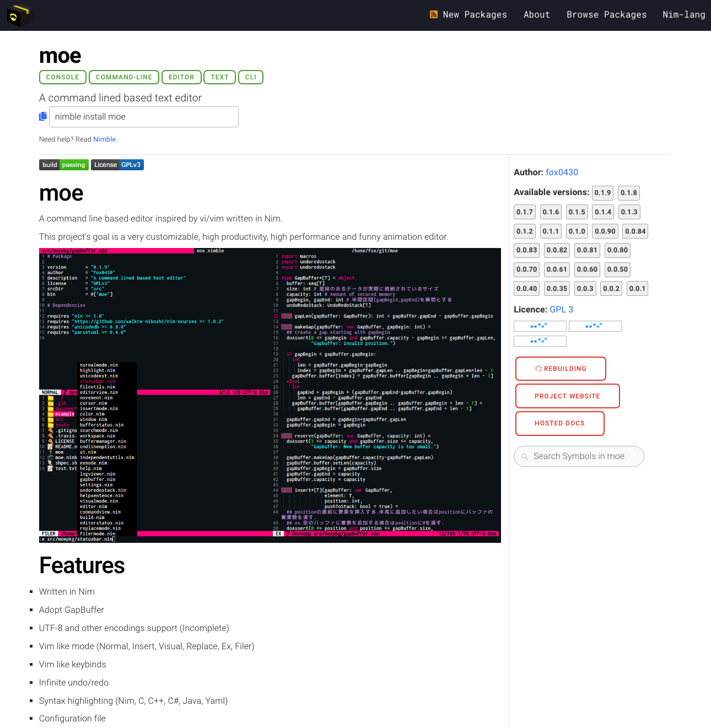The image size is (711, 728).
Task: Click the Nimble directory logo icon
Action: (x=20, y=15)
